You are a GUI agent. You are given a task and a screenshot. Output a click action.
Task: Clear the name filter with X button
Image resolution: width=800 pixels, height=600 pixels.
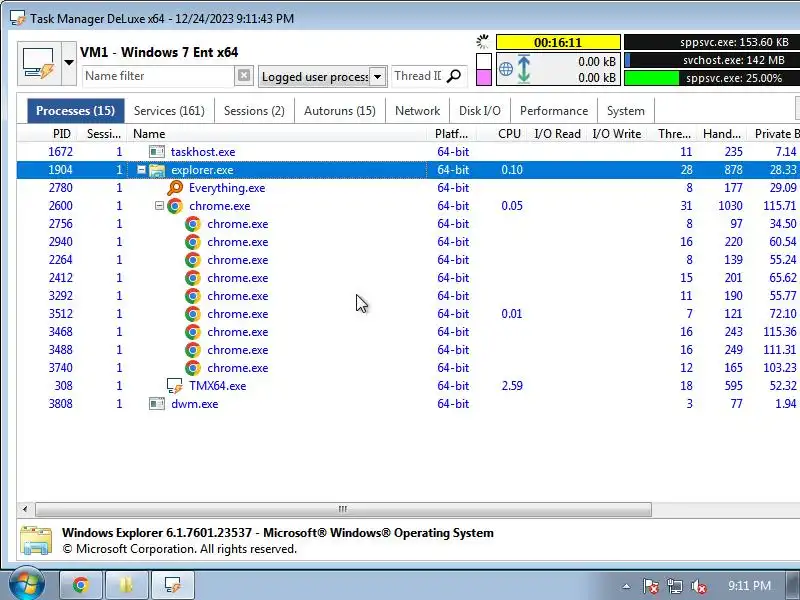pos(244,76)
